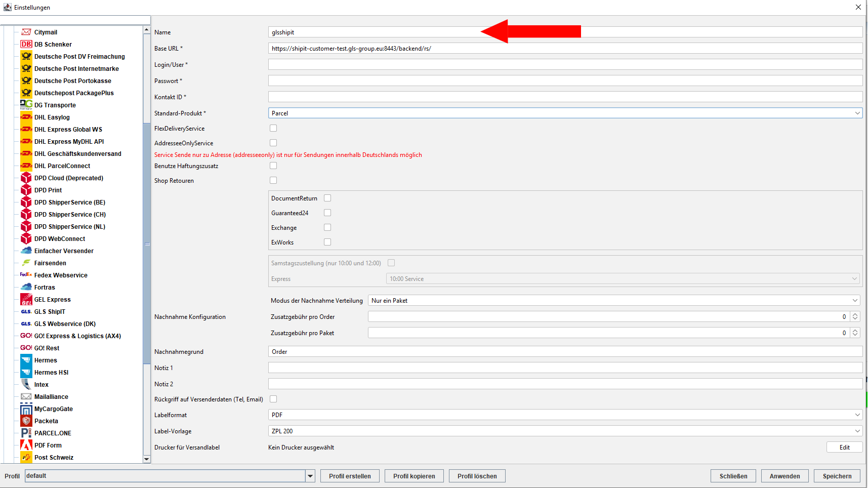Select DHL Geschäftskundenversand in carrier list

point(78,153)
